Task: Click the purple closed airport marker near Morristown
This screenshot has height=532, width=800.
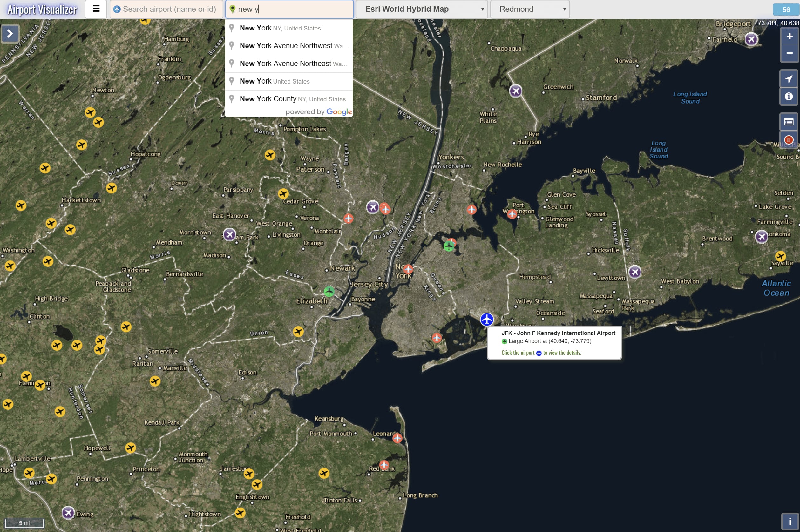Action: click(x=229, y=234)
